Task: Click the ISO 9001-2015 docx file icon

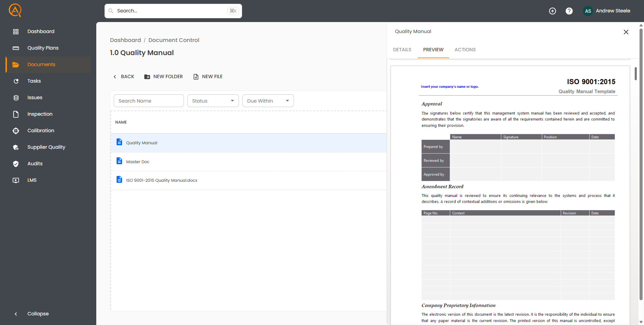Action: [119, 179]
